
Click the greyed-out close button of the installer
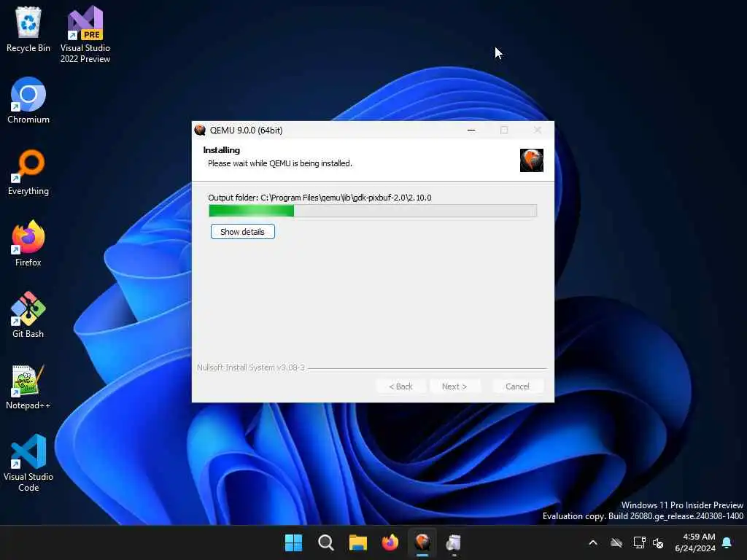point(538,130)
